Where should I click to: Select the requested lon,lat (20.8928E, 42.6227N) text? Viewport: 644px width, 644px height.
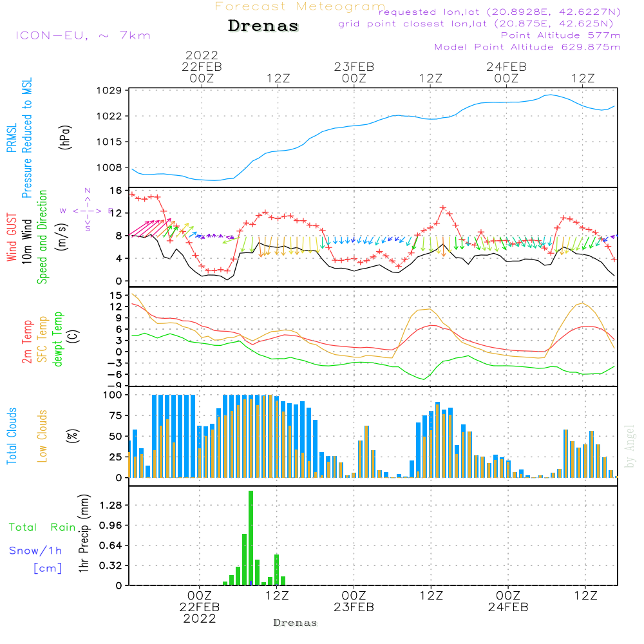500,12
